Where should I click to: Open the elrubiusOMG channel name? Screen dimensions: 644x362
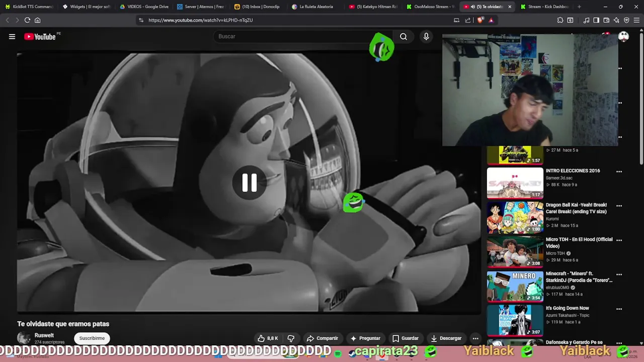[x=557, y=288]
